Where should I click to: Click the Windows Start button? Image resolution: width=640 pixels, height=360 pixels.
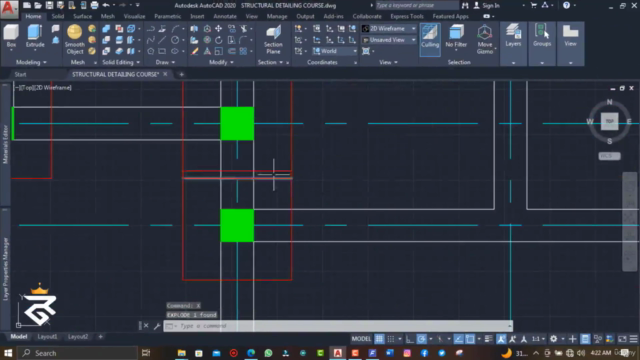pyautogui.click(x=8, y=353)
